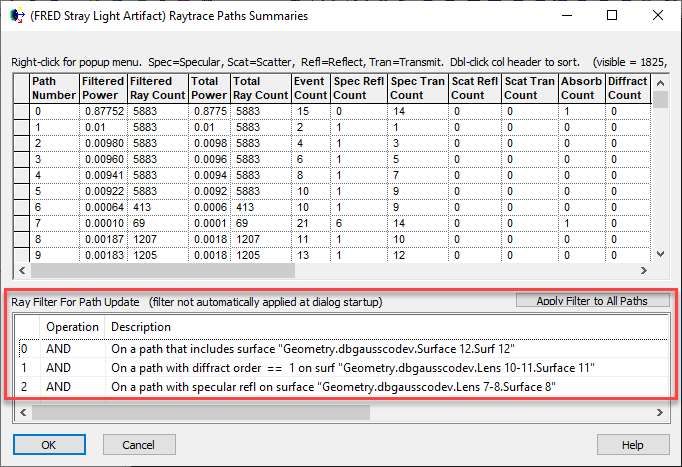Click the OK button
The height and width of the screenshot is (467, 682).
pyautogui.click(x=49, y=445)
